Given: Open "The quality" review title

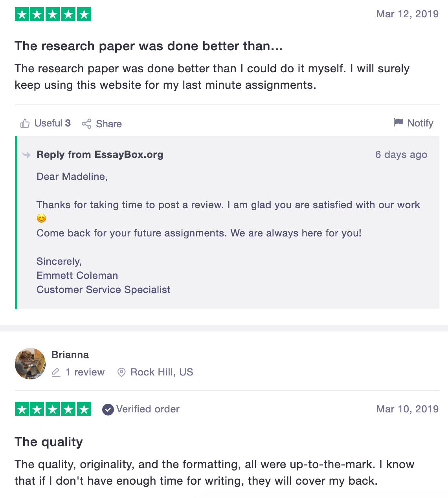Looking at the screenshot, I should point(49,442).
